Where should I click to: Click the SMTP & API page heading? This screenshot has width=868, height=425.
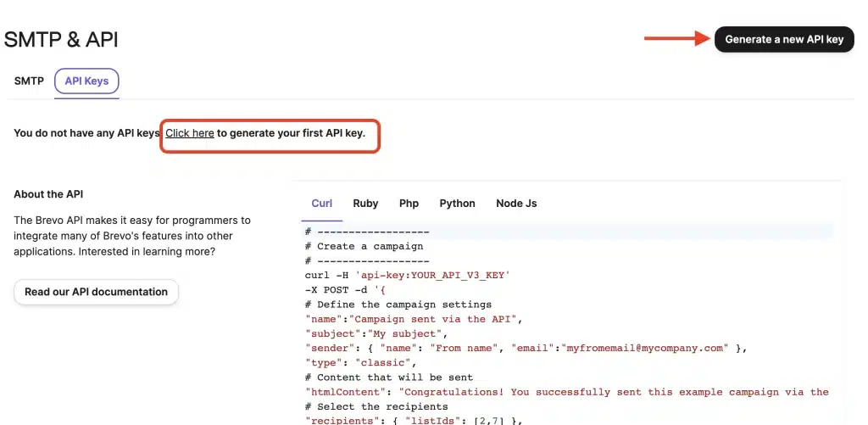click(x=61, y=40)
